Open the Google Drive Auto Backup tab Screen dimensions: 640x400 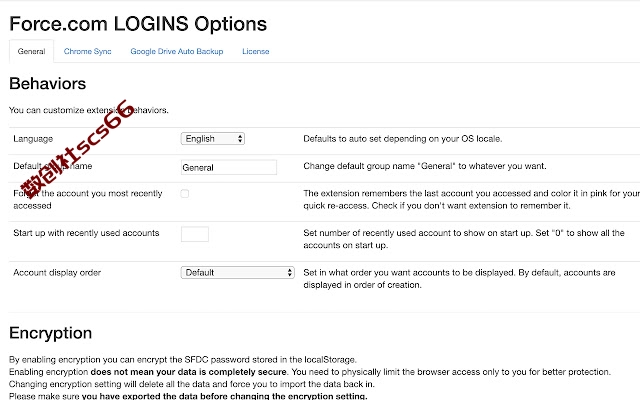pos(177,51)
